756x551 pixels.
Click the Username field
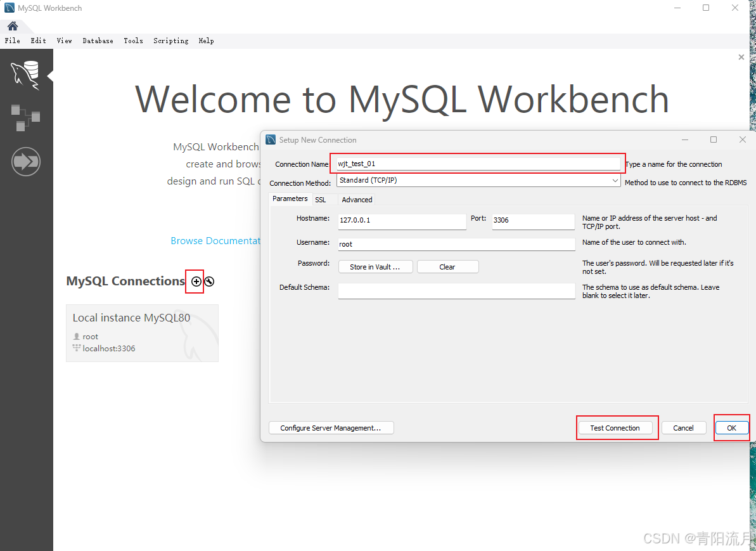click(x=457, y=244)
